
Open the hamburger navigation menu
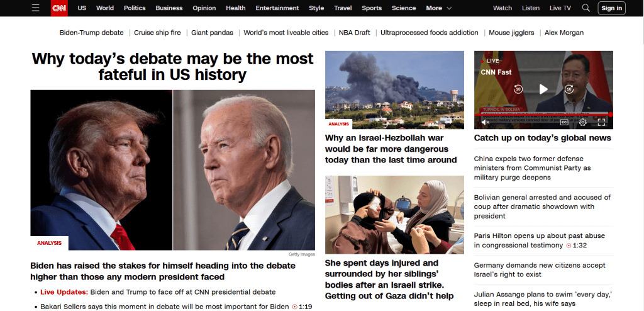36,8
